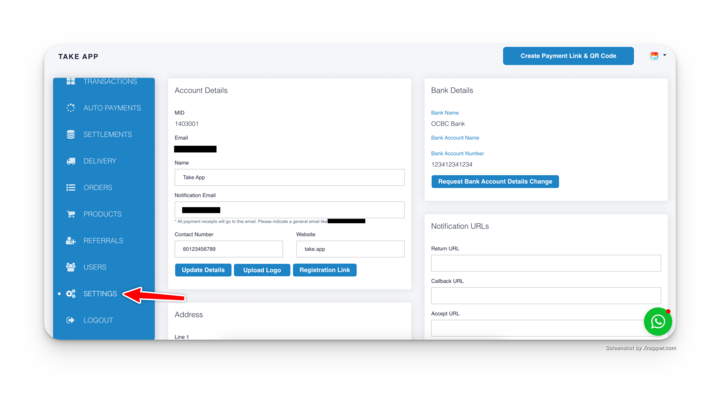Click the TAKE APP logo
Image resolution: width=720 pixels, height=395 pixels.
pyautogui.click(x=78, y=56)
